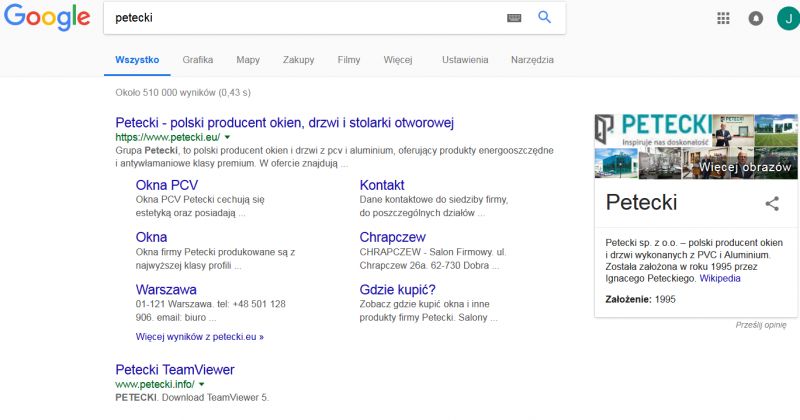Click the blue search magnifier icon
Viewport: 800px width, 420px height.
coord(544,17)
